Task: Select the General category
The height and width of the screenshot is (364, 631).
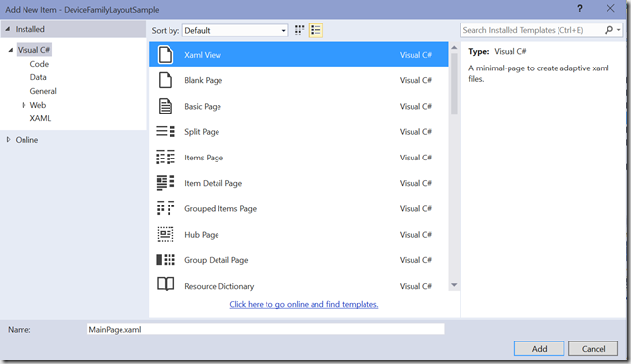Action: pyautogui.click(x=43, y=91)
